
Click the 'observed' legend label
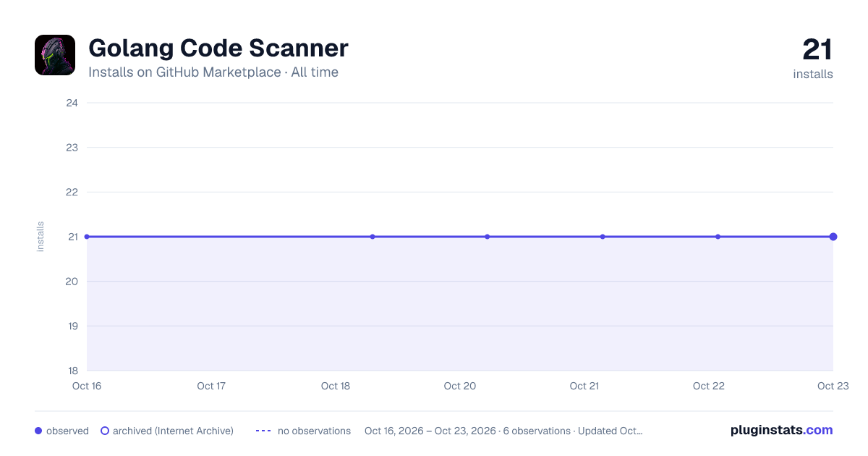click(x=67, y=431)
